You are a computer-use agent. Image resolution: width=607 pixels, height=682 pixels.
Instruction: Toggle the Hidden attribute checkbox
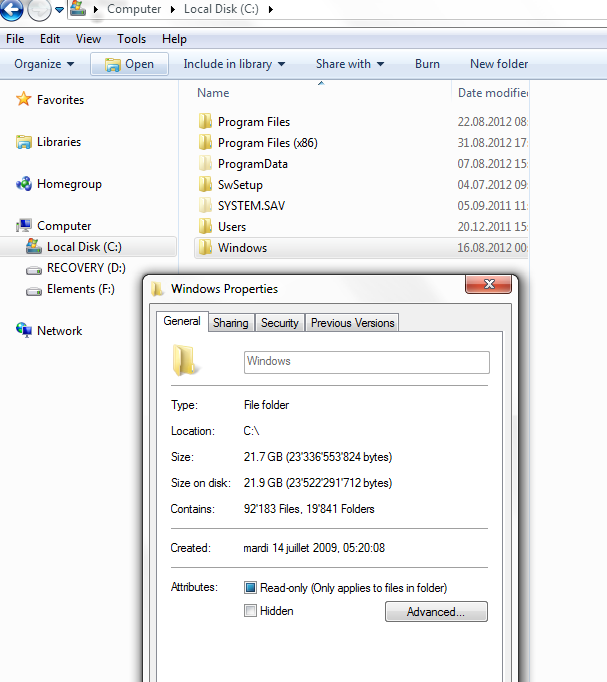(x=250, y=610)
